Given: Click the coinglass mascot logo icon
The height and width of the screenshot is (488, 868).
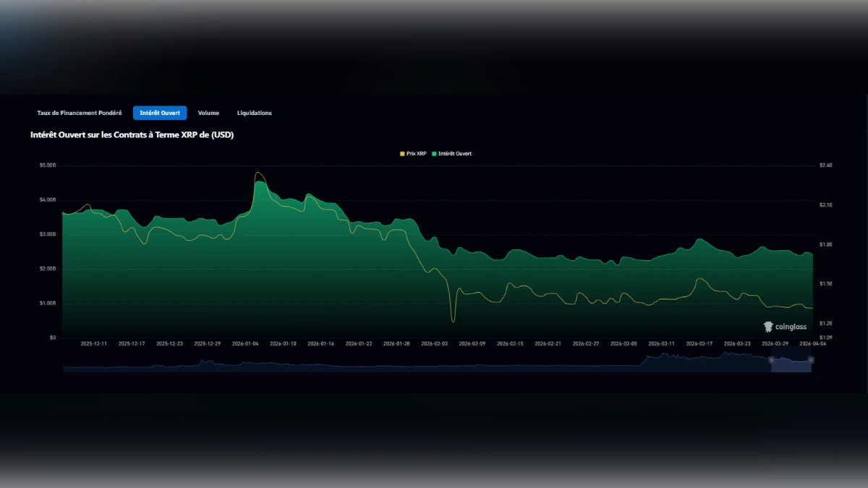Looking at the screenshot, I should (768, 327).
